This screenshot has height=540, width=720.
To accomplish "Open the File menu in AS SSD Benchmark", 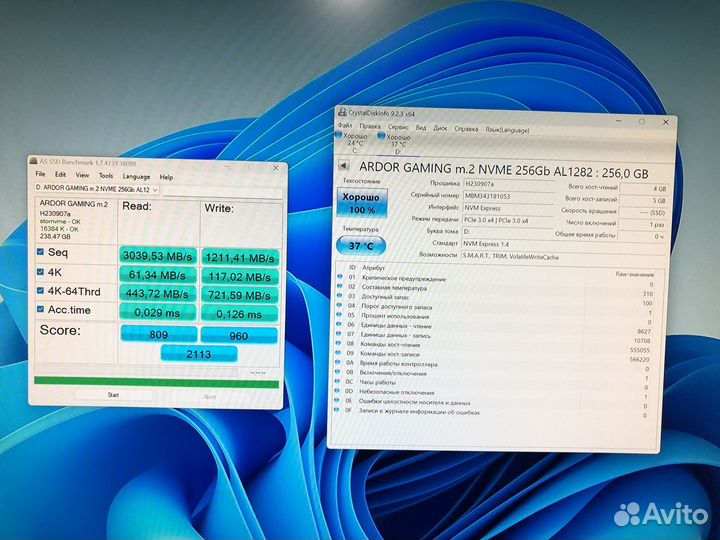I will (40, 174).
